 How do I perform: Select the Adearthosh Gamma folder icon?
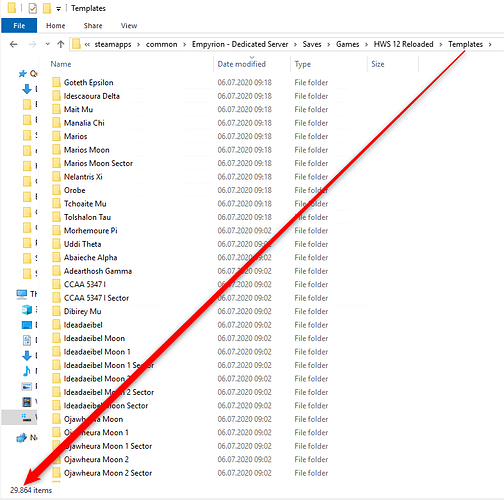coord(56,271)
